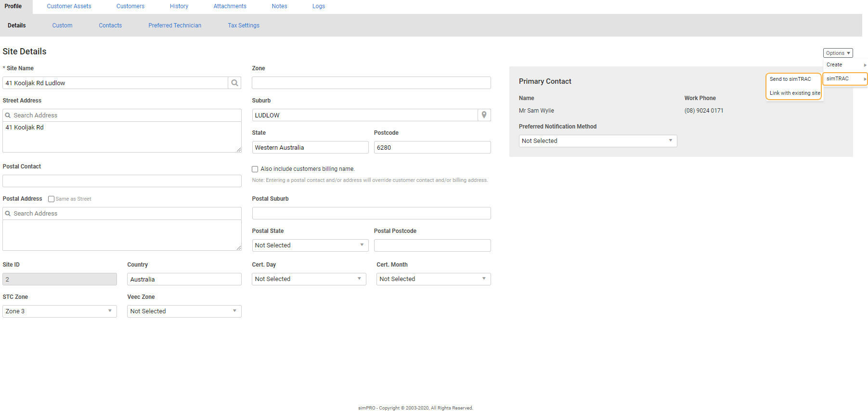Click the Country field showing Australia
The image size is (868, 411).
click(x=184, y=279)
